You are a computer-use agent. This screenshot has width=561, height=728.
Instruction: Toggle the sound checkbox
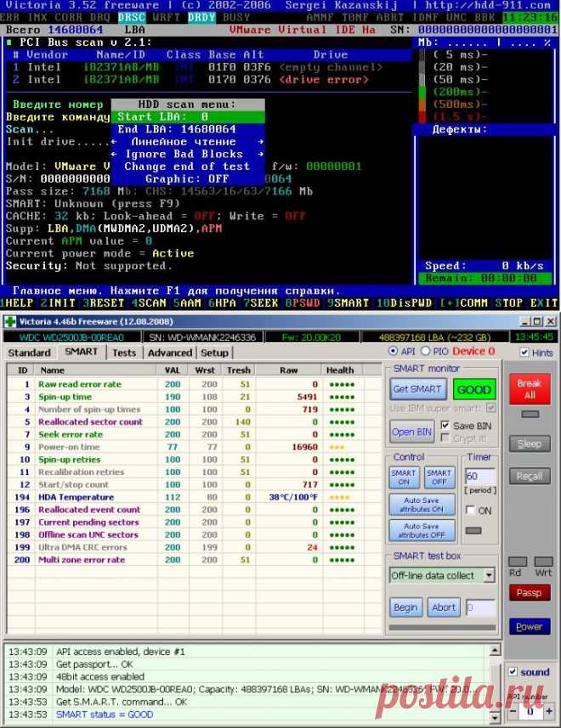513,672
